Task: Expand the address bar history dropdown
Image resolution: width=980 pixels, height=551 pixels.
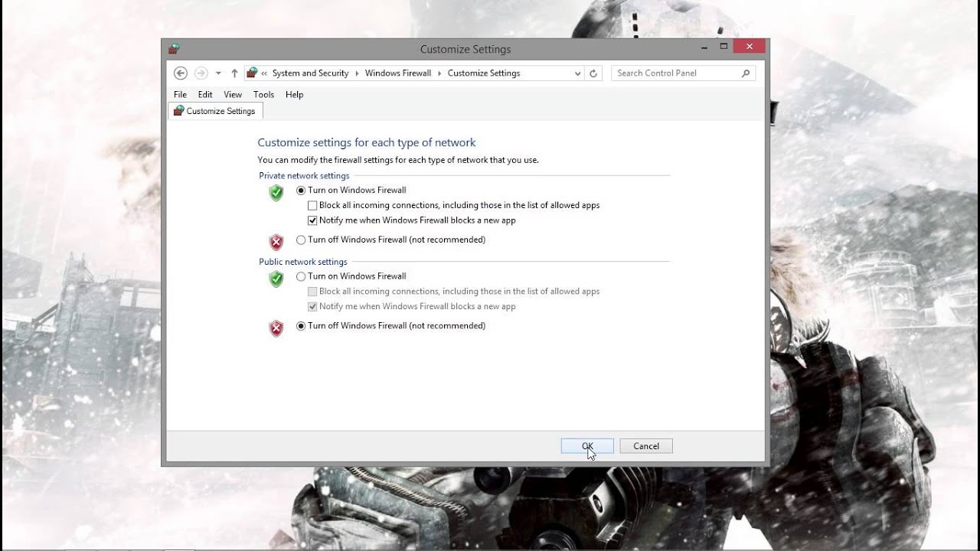Action: point(577,73)
